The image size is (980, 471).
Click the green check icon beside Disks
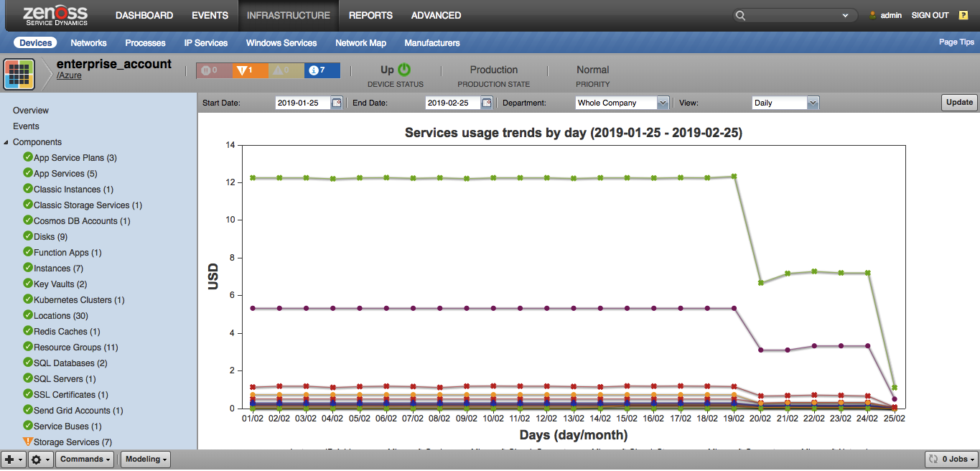[28, 236]
